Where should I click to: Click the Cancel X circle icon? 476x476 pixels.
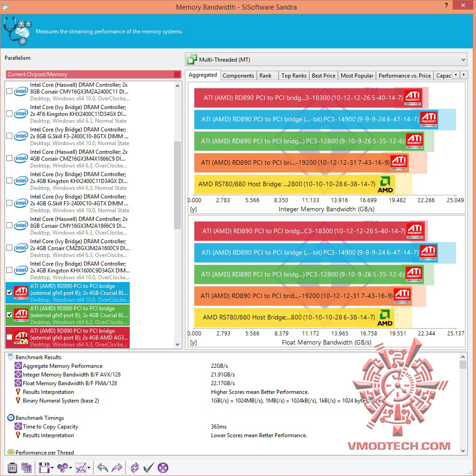point(163,468)
